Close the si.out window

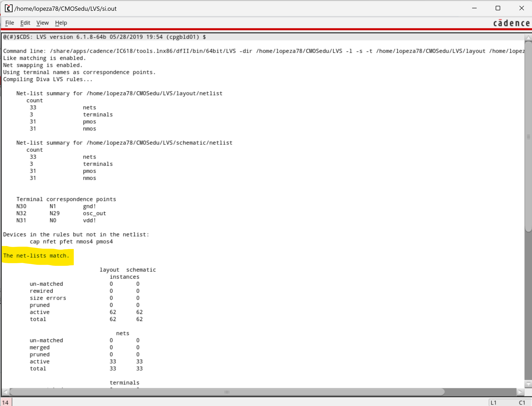[522, 8]
